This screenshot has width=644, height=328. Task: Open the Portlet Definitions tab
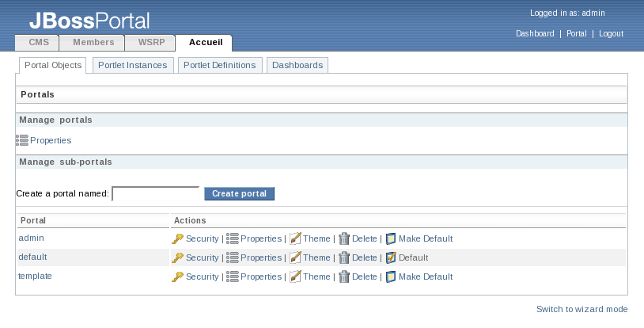219,66
